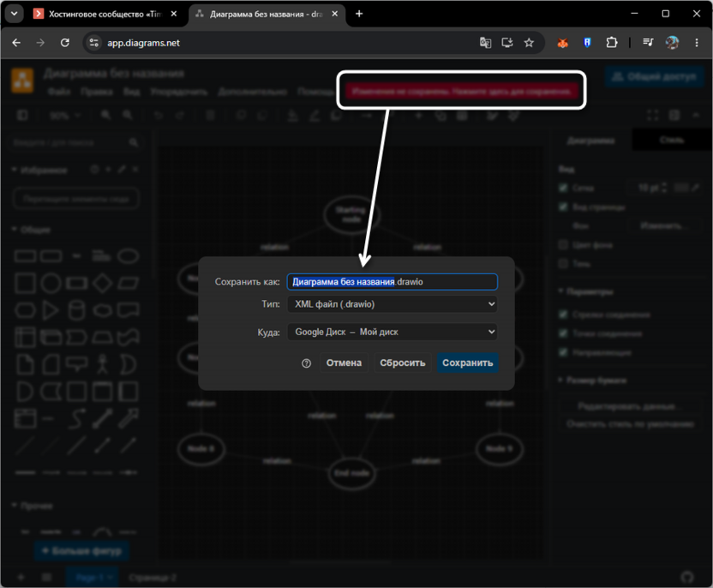Click the Bitwarden shield extension icon
Screen dimensions: 713x588
[587, 43]
